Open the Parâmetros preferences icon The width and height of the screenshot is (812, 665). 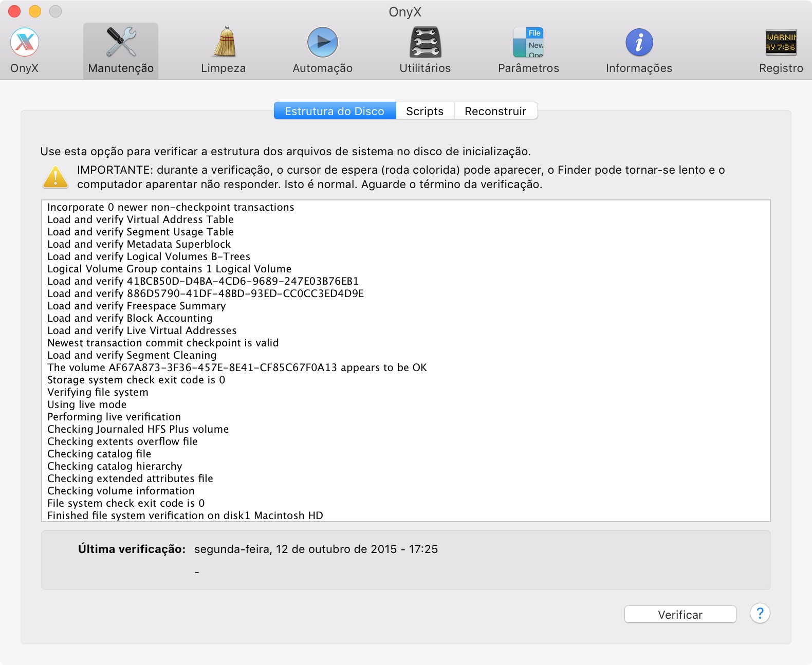(x=528, y=42)
